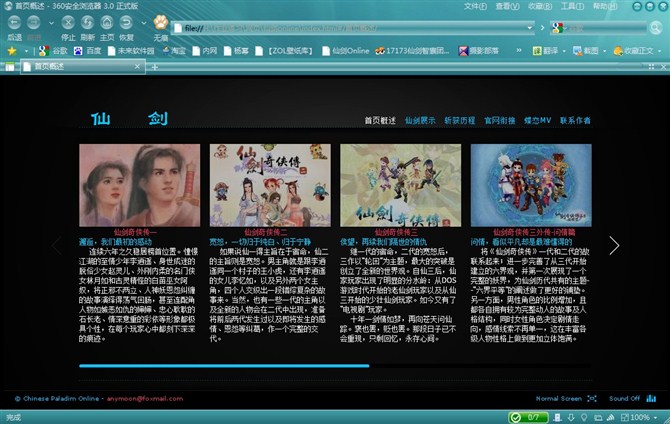Image resolution: width=670 pixels, height=424 pixels.
Task: Expand 翻译 dropdown arrow
Action: pyautogui.click(x=564, y=51)
